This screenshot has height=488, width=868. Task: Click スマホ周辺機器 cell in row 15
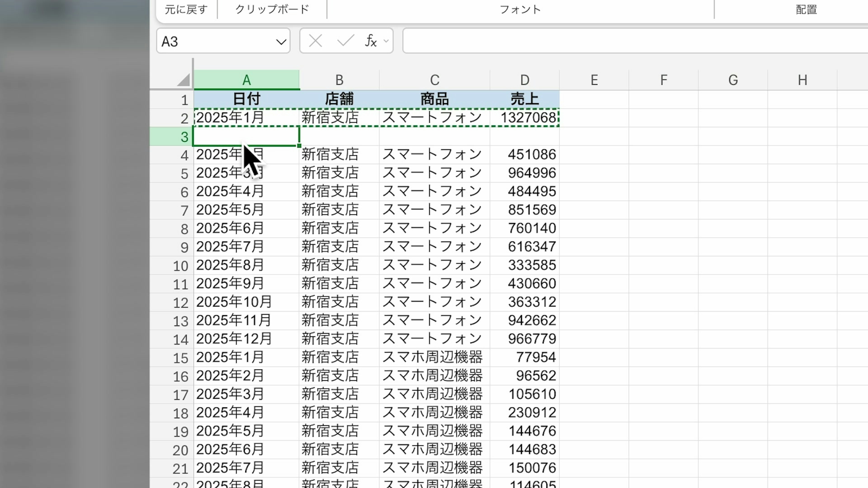pyautogui.click(x=434, y=357)
